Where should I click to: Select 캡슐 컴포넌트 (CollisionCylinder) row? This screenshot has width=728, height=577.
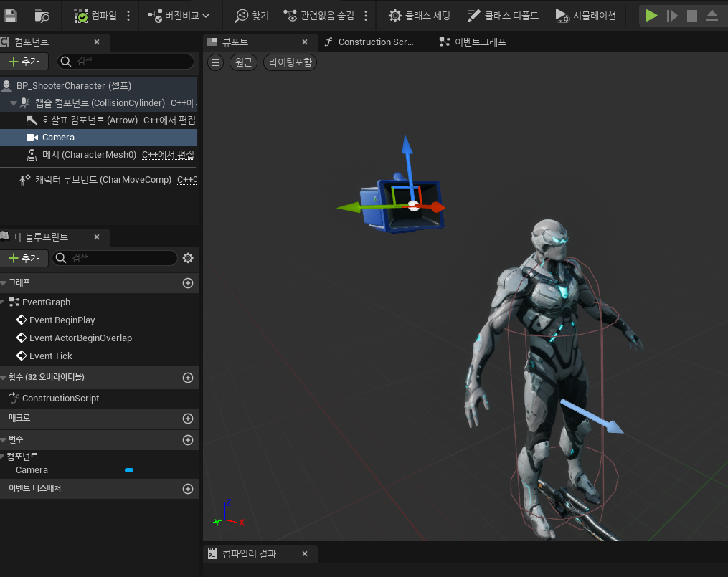click(x=98, y=103)
